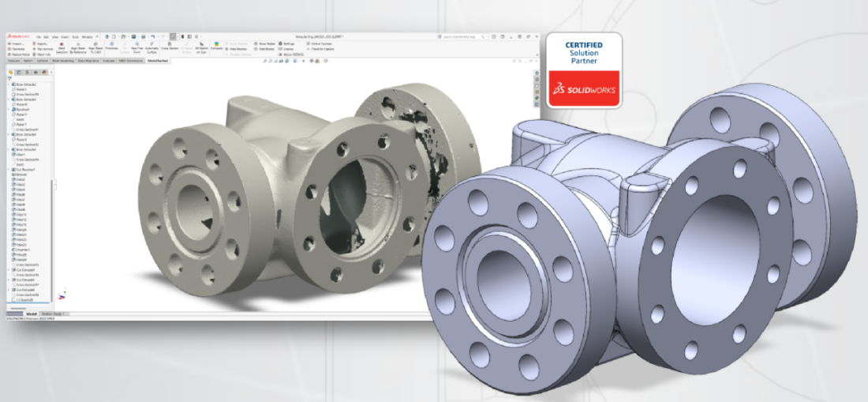Expand more FeatureManager tabs arrow
Screen dimensions: 868x402
click(x=51, y=73)
